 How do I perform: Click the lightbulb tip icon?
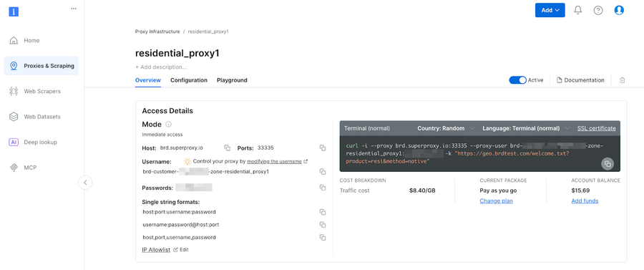click(187, 161)
